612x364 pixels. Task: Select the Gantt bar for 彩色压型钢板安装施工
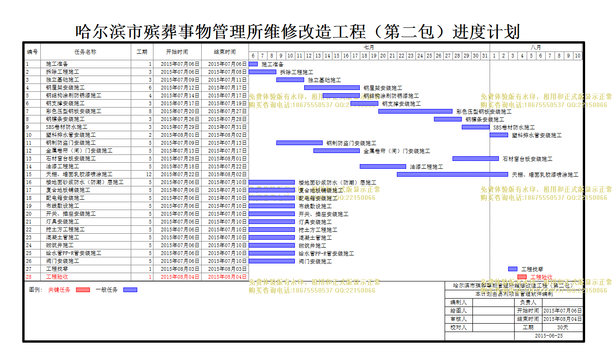[415, 111]
